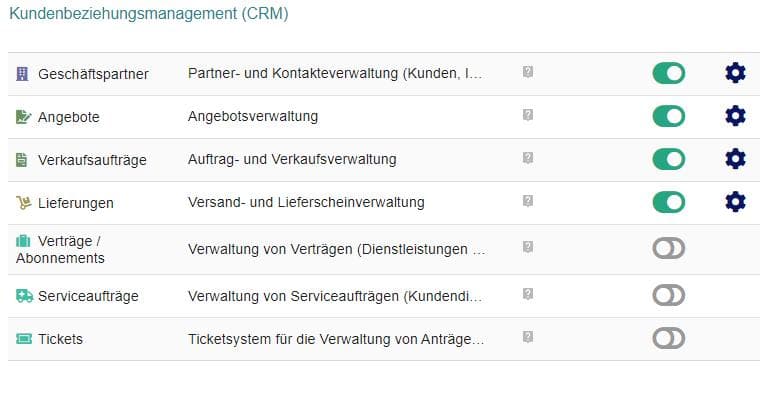Viewport: 768px width, 409px height.
Task: Turn off the Lieferungen module switch
Action: [669, 202]
